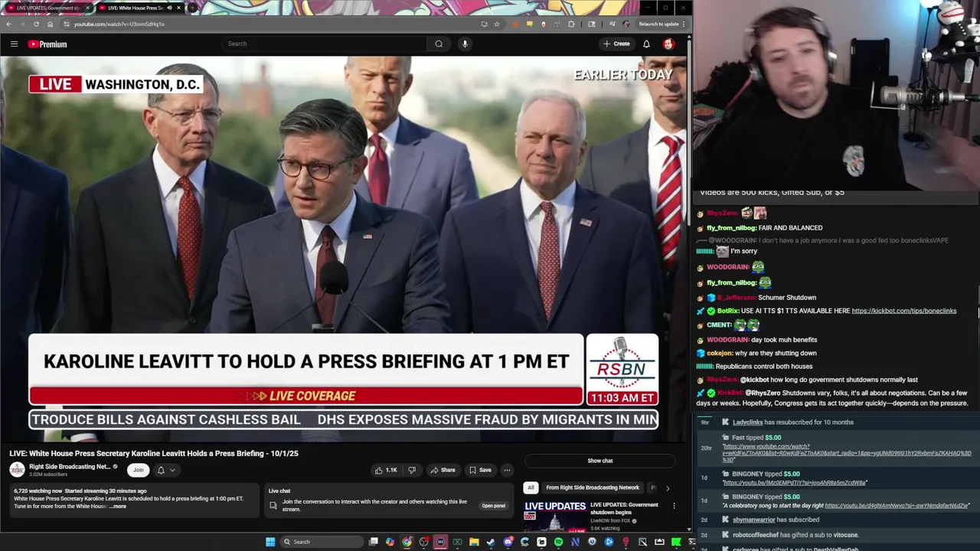Start voice search with microphone icon
980x551 pixels.
point(465,44)
